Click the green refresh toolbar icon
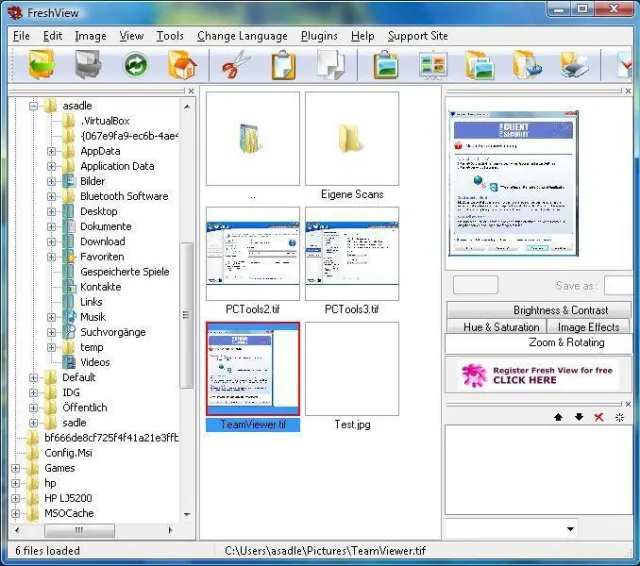 136,66
